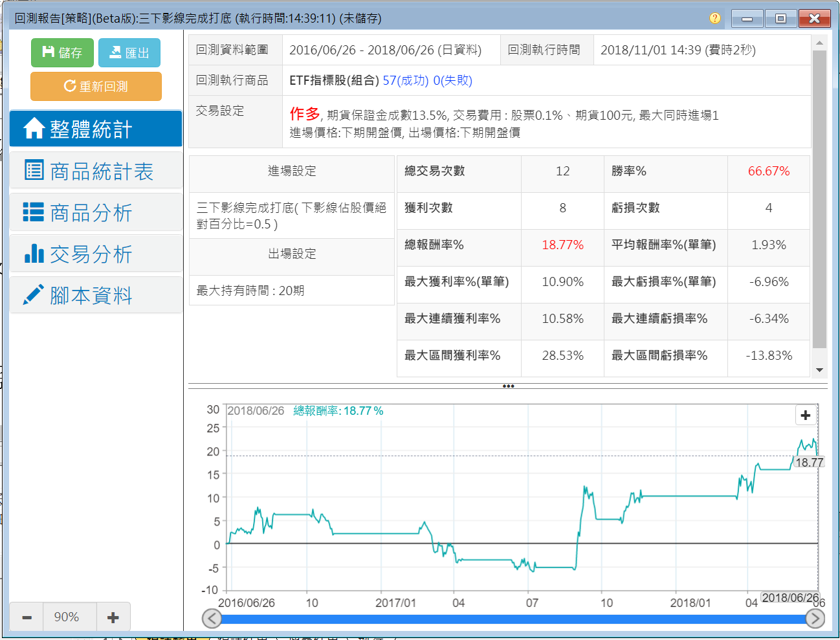Rerun the backtest with 重新回測
This screenshot has width=840, height=640.
[96, 86]
